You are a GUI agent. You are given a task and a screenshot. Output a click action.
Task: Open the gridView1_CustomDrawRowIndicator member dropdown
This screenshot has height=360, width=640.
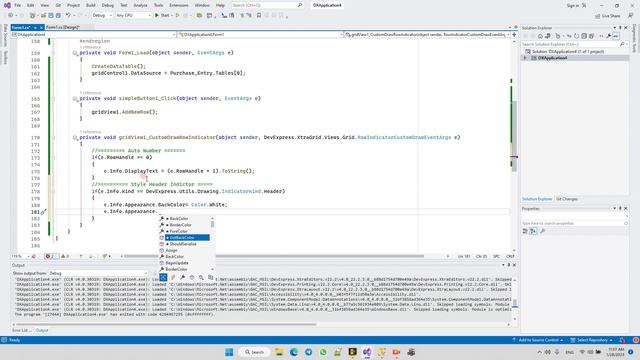pyautogui.click(x=427, y=35)
